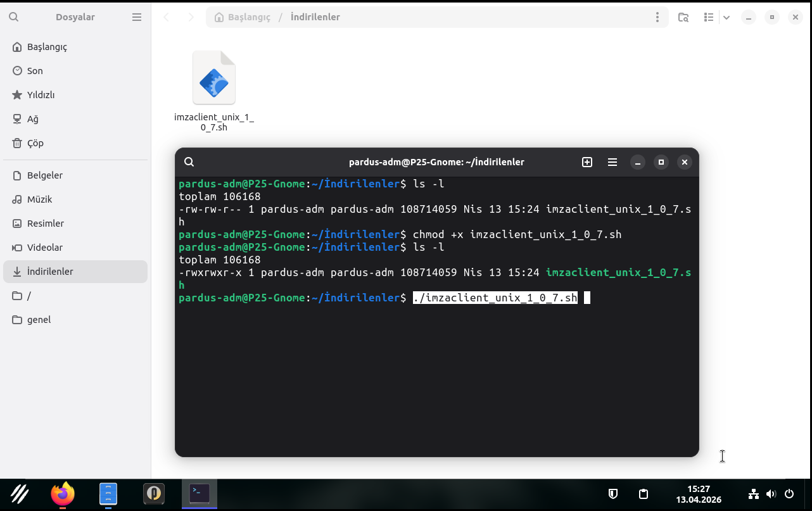The height and width of the screenshot is (511, 812).
Task: Open the clock showing 15:27
Action: [699, 494]
